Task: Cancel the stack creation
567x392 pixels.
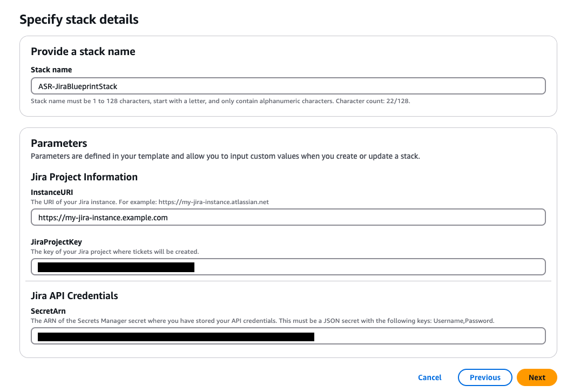Action: (x=430, y=377)
